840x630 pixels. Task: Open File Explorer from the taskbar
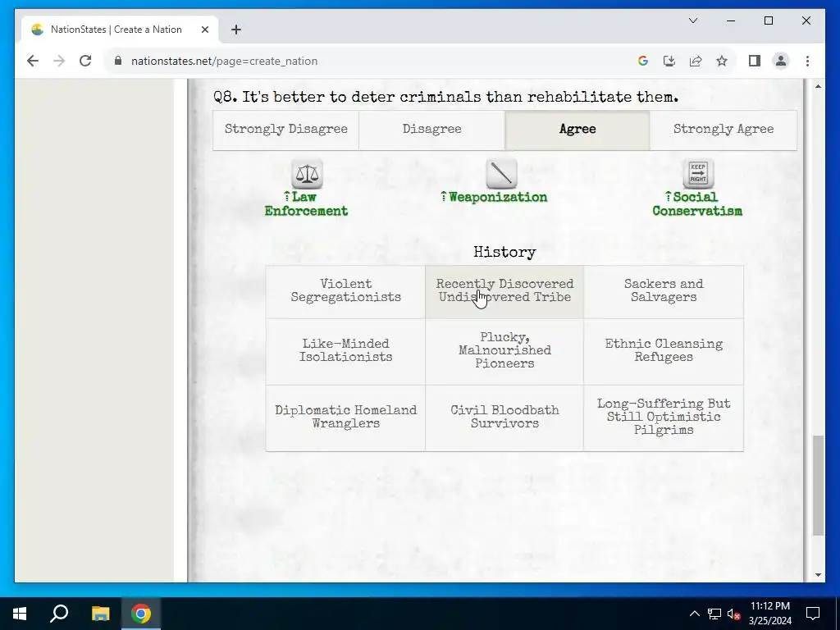point(100,614)
